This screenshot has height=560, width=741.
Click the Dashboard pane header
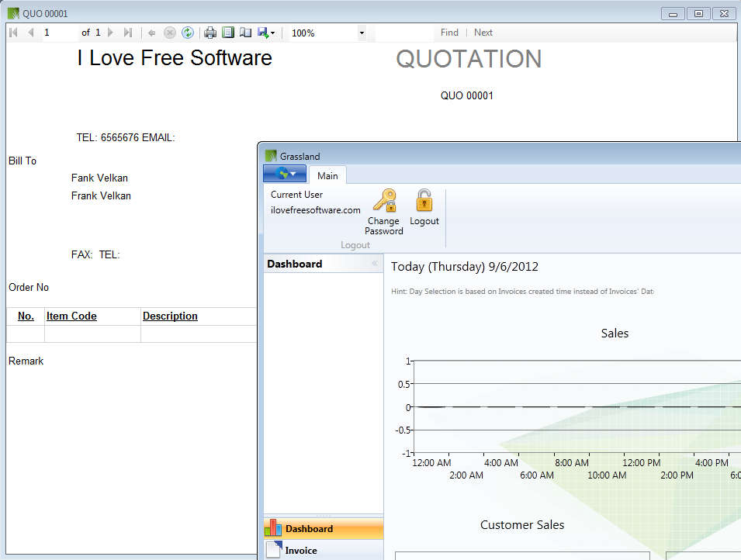pos(324,264)
